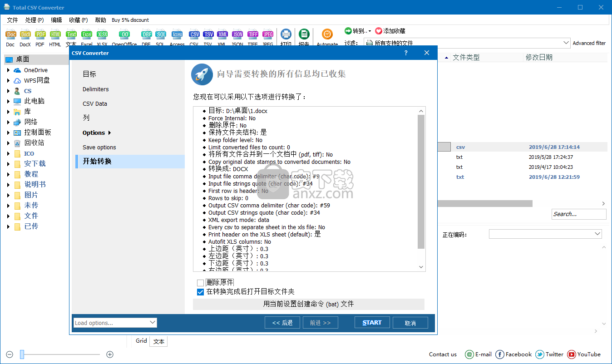Open the 正在编码 dropdown
Viewport: 612px width, 364px height.
tap(545, 234)
